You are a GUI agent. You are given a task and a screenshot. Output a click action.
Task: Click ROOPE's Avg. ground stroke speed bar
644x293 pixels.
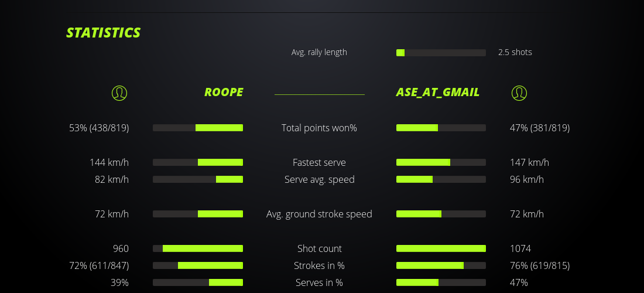pyautogui.click(x=198, y=214)
